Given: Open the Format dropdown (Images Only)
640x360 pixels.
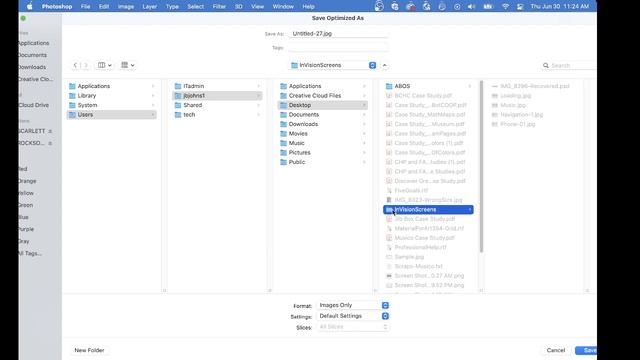Looking at the screenshot, I should (353, 305).
